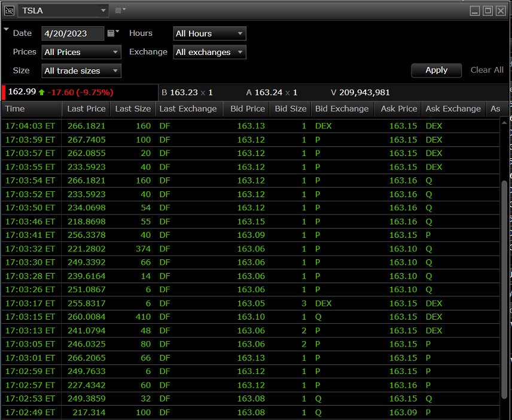Click ask price 163.09 at 17:02:49
Image resolution: width=512 pixels, height=420 pixels.
pos(403,412)
